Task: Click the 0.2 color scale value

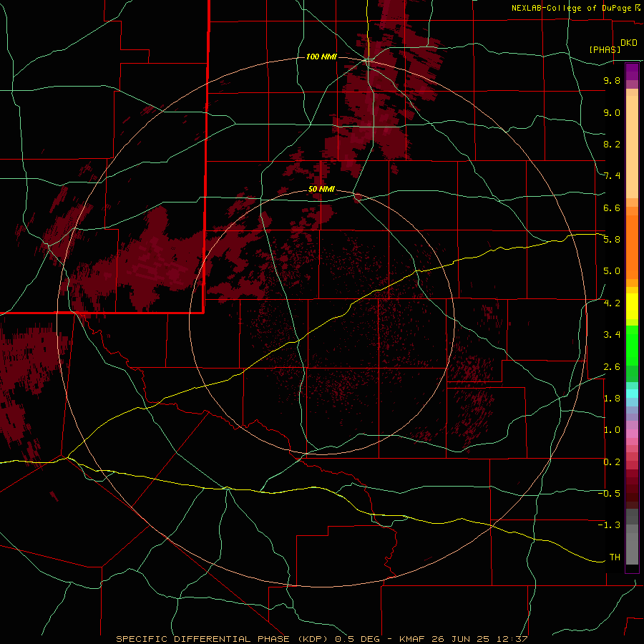Action: click(612, 462)
